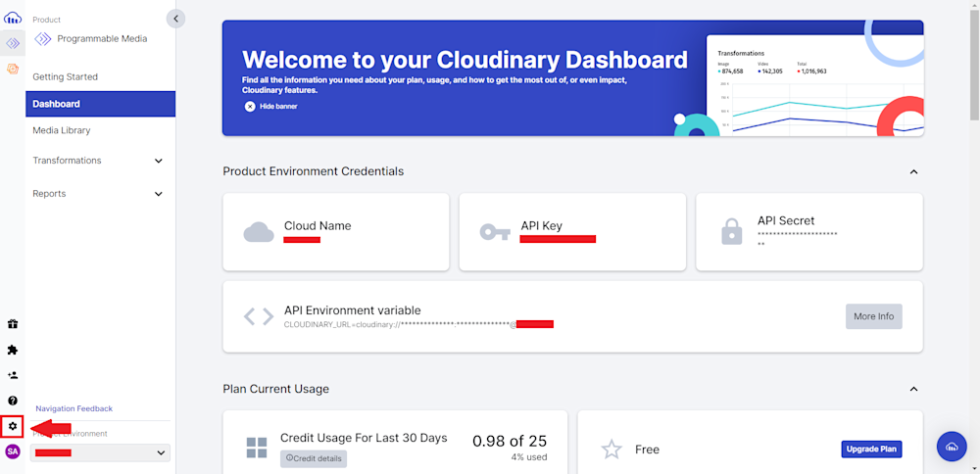Open the product environment dropdown

point(100,452)
